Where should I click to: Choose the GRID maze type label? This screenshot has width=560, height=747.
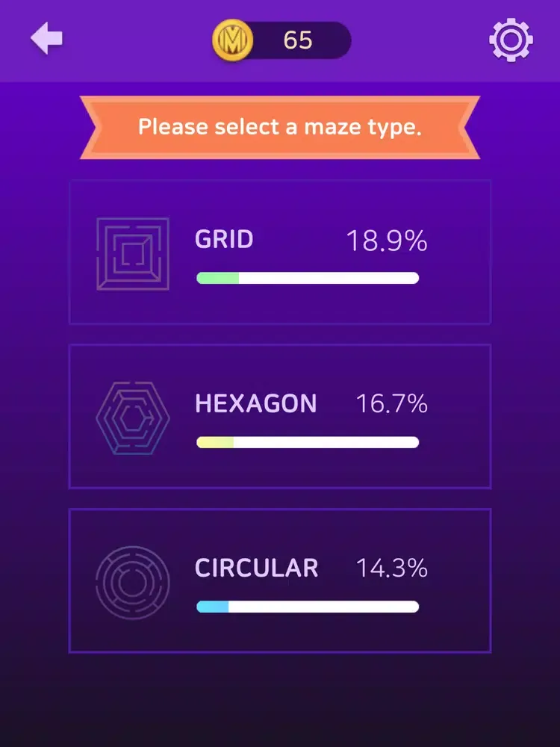(x=224, y=240)
